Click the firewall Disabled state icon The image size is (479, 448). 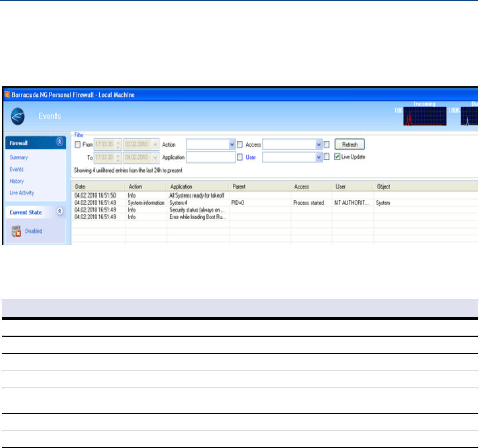pos(16,231)
